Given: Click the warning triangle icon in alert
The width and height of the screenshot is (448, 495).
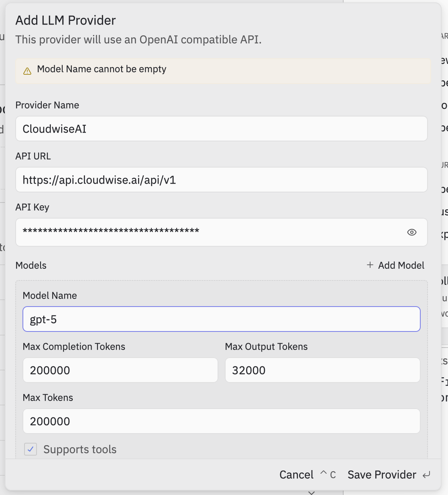Looking at the screenshot, I should point(27,71).
